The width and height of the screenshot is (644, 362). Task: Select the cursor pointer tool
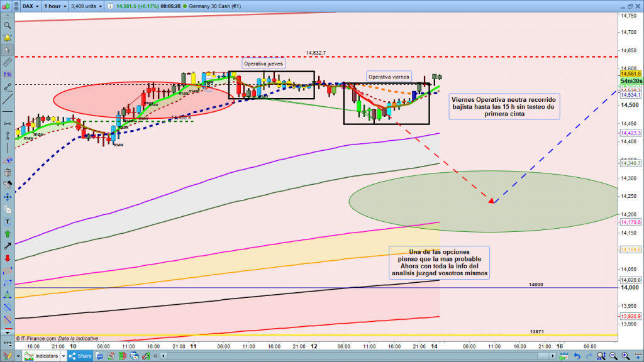[x=7, y=50]
